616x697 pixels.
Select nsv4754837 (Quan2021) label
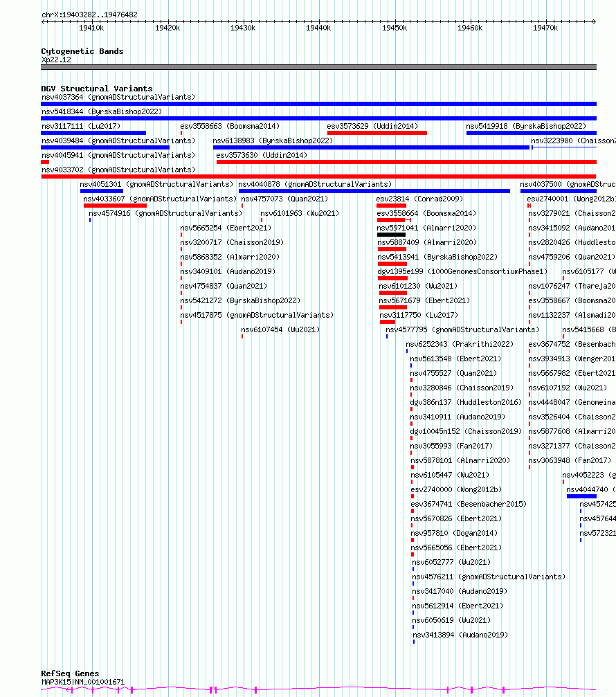click(224, 286)
